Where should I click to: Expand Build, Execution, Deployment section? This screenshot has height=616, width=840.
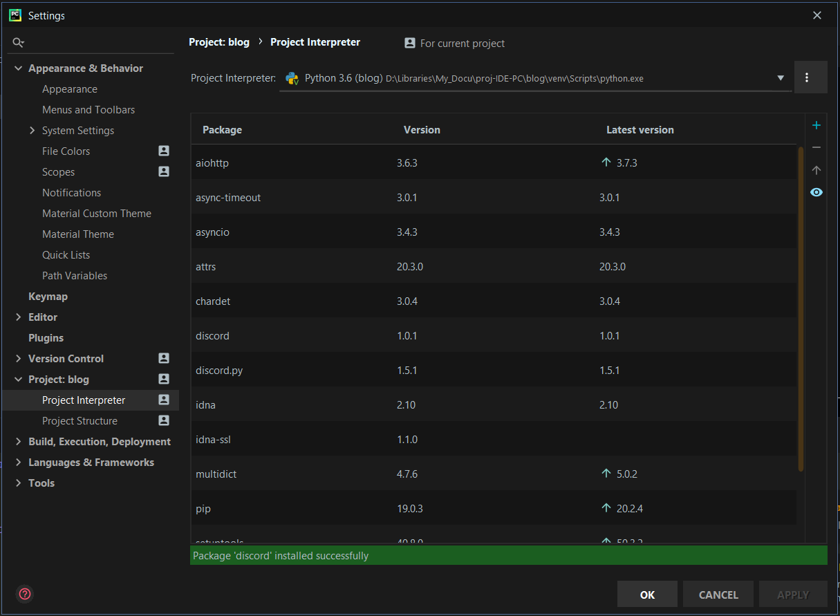[x=18, y=441]
